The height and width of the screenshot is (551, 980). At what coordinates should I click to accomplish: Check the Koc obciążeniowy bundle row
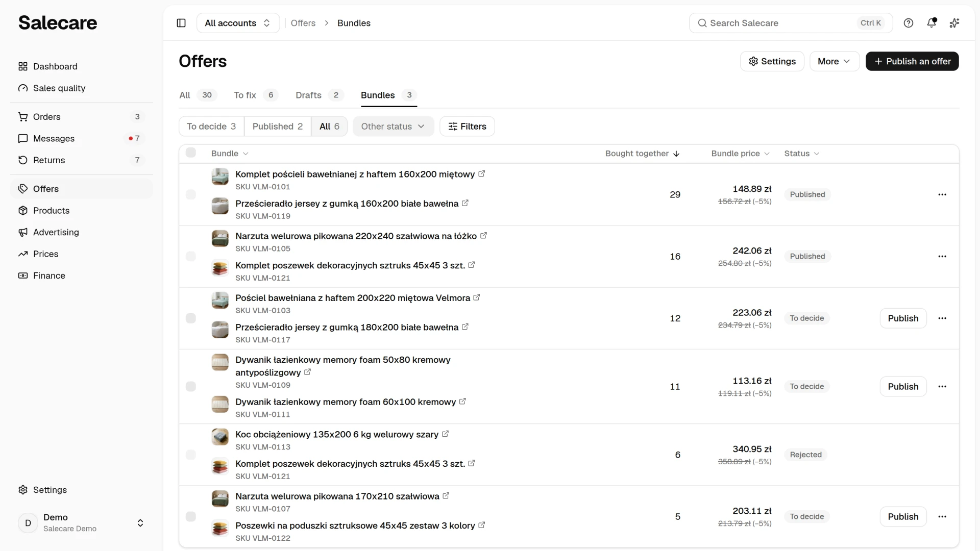tap(191, 455)
